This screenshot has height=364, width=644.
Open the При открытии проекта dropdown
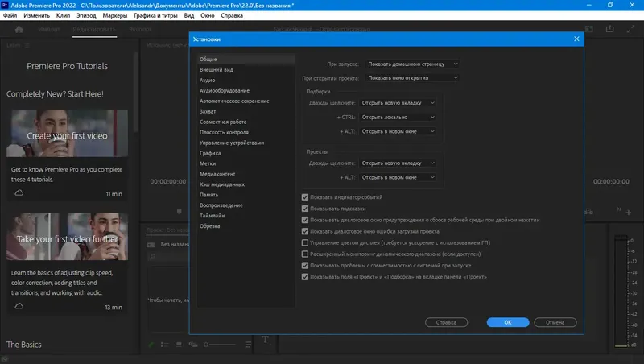(x=412, y=77)
